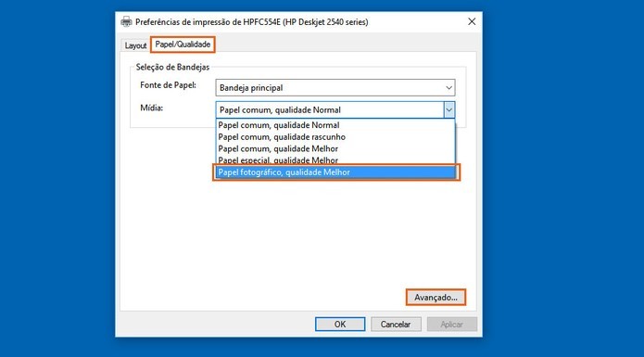Click the Aplicar button
Image resolution: width=644 pixels, height=357 pixels.
click(452, 325)
